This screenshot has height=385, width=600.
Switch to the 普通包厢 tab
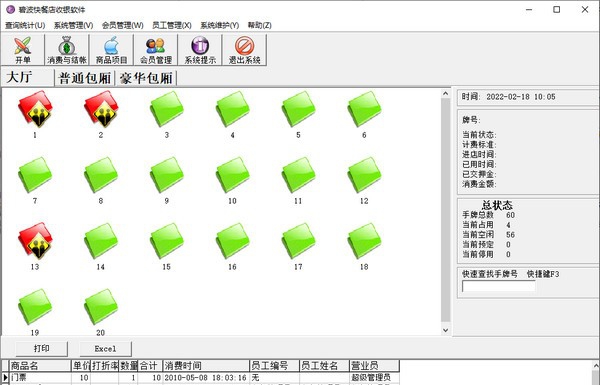[85, 78]
